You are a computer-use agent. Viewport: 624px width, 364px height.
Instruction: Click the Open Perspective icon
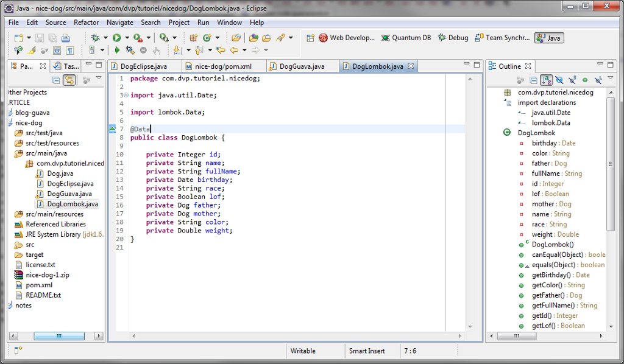(310, 38)
